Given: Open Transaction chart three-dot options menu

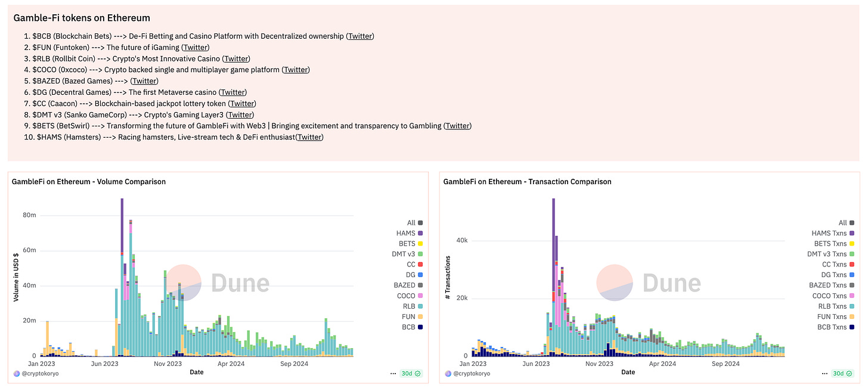Looking at the screenshot, I should [824, 373].
